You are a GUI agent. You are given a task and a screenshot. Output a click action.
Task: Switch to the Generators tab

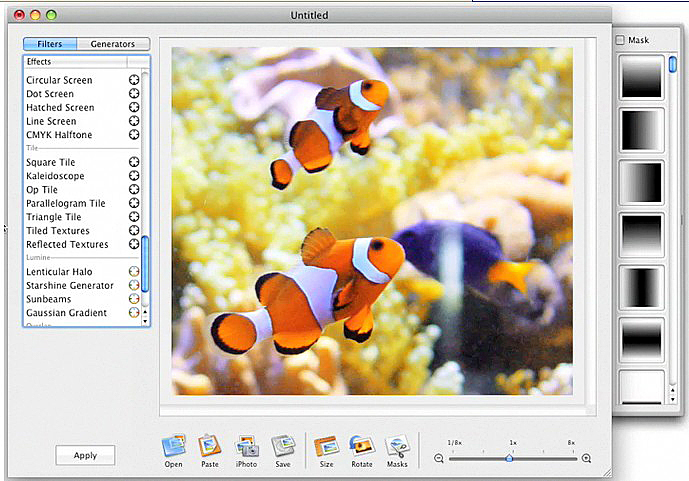(x=113, y=44)
